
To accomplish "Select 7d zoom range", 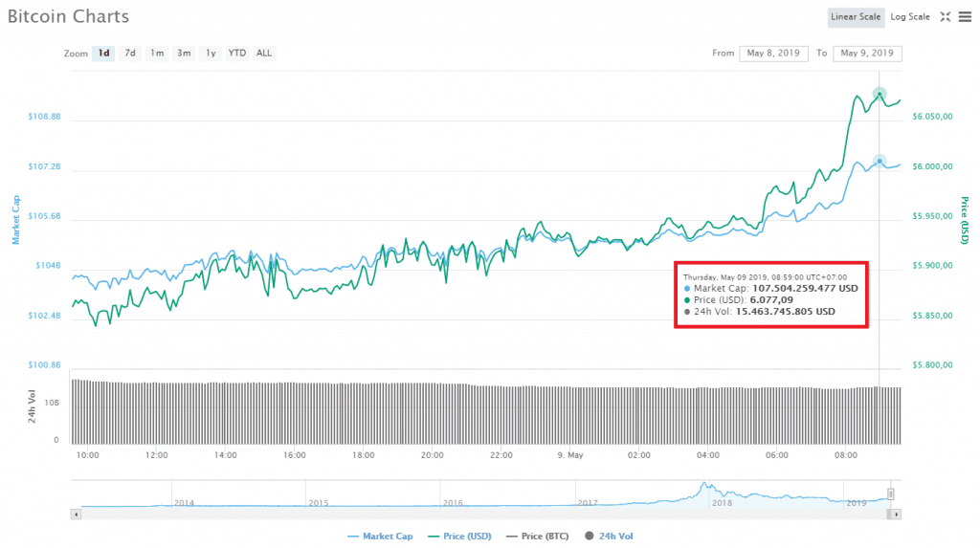I will [x=130, y=54].
